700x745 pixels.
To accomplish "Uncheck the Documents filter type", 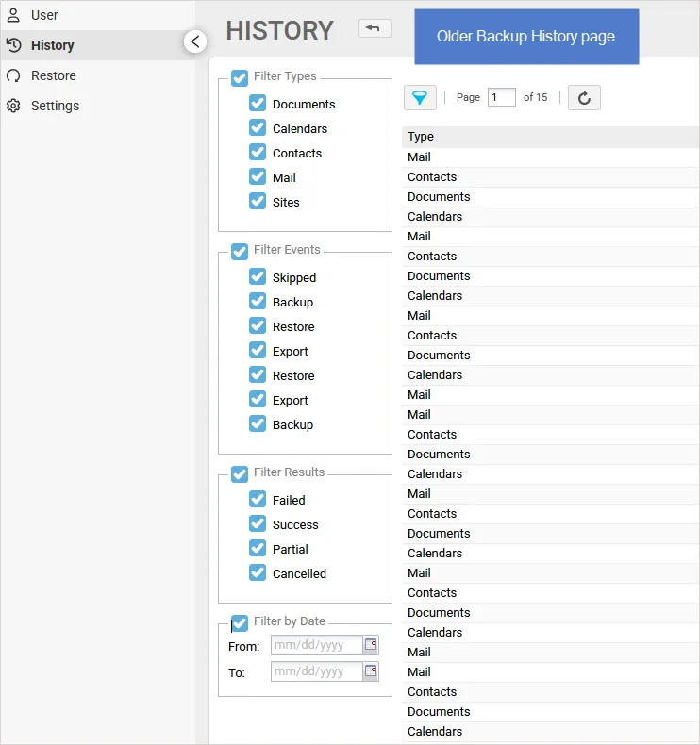I will (x=258, y=103).
